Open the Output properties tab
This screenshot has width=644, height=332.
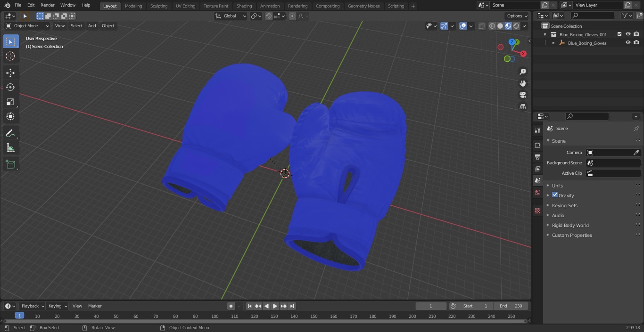point(537,157)
